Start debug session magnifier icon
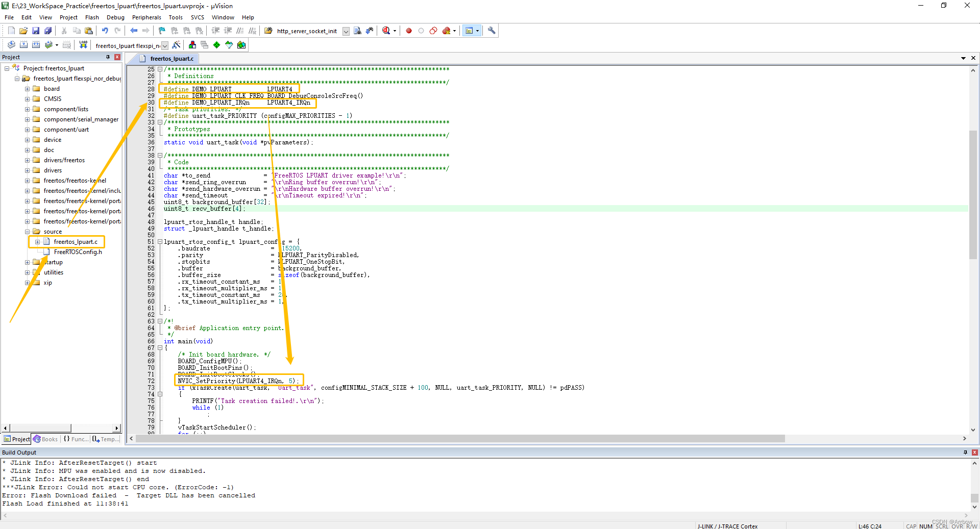 386,31
